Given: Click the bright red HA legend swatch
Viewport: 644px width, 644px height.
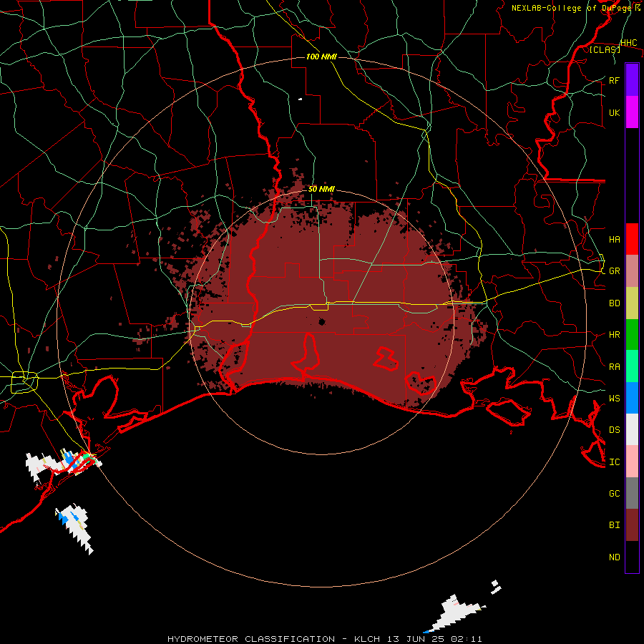Looking at the screenshot, I should pyautogui.click(x=632, y=239).
